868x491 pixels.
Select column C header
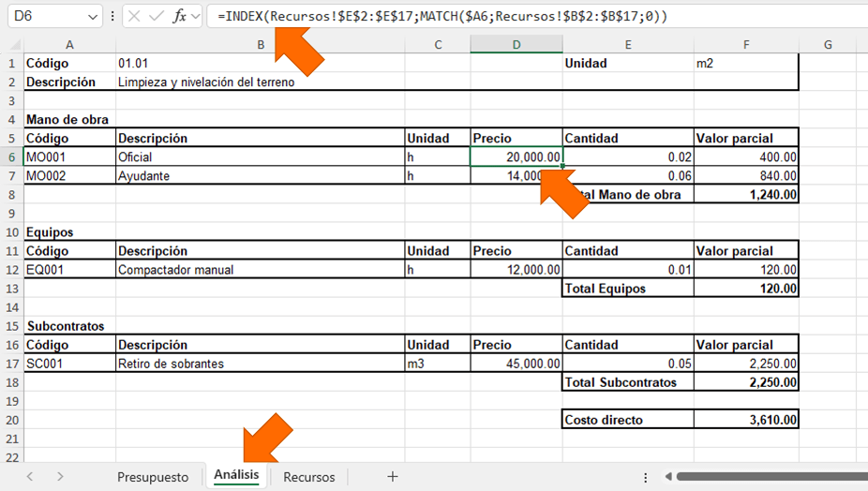[x=438, y=45]
